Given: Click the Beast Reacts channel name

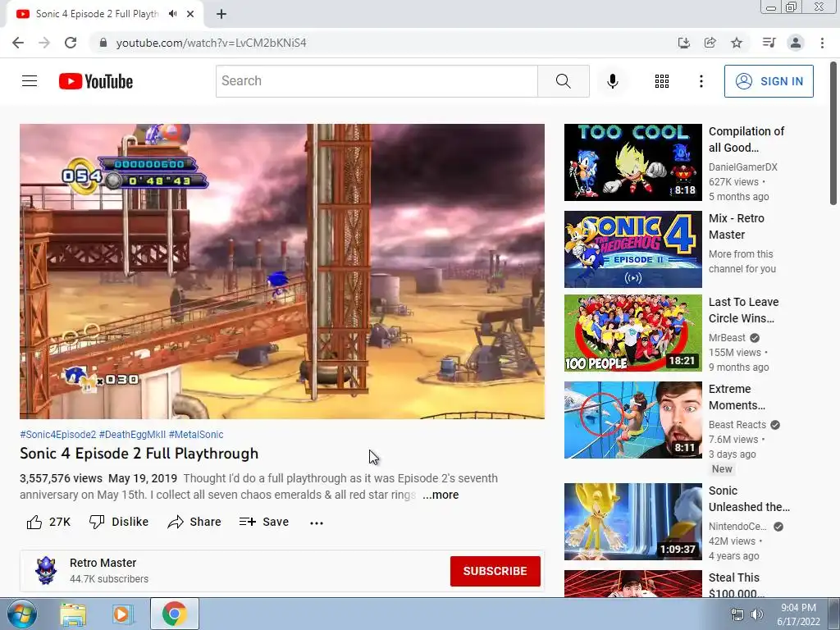Looking at the screenshot, I should coord(737,425).
